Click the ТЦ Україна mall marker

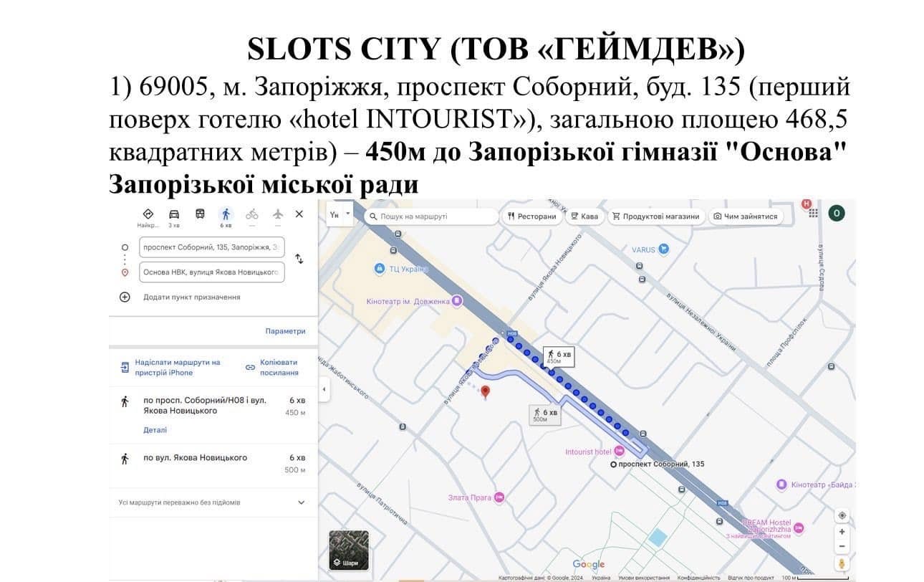pyautogui.click(x=380, y=269)
